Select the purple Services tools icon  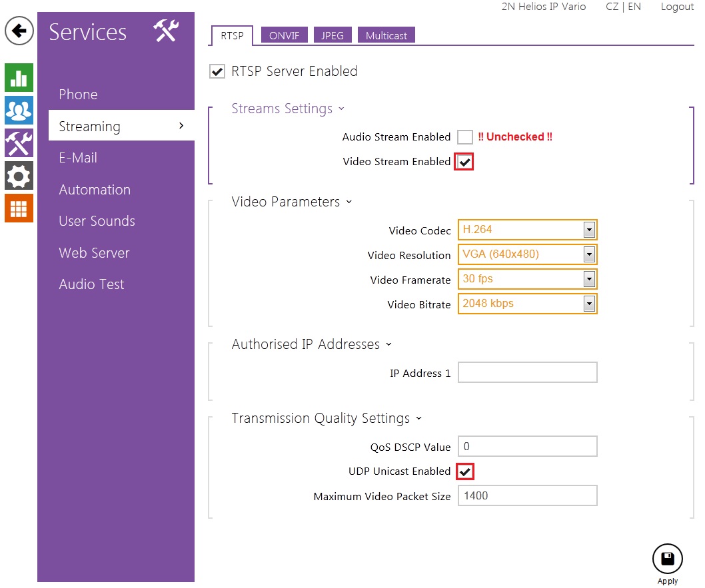click(x=19, y=143)
